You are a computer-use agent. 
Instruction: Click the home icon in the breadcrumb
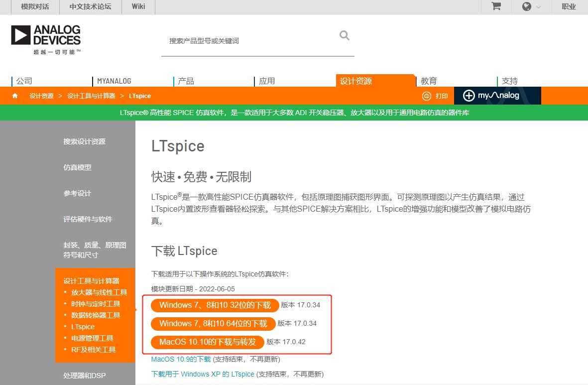14,96
